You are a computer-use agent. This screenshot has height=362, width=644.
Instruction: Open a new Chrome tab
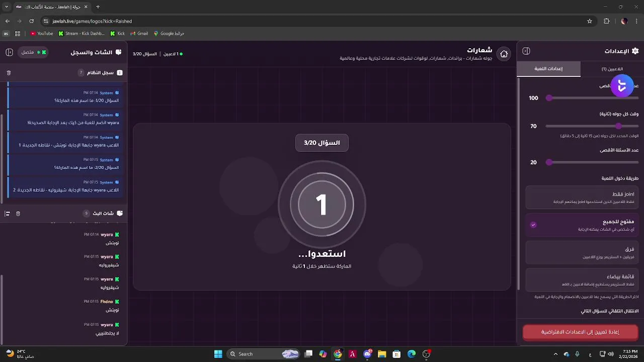tap(98, 7)
